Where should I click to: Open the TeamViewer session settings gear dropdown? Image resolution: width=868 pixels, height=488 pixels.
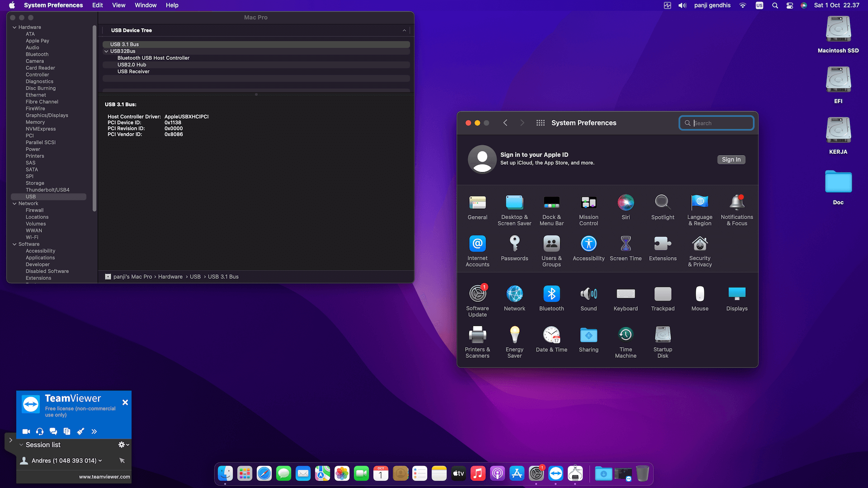click(x=124, y=445)
